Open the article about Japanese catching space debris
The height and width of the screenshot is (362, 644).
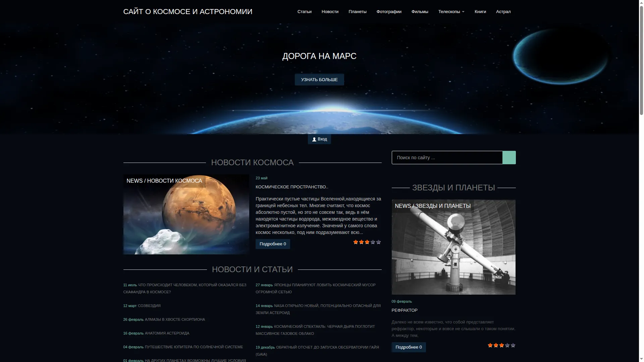click(316, 289)
